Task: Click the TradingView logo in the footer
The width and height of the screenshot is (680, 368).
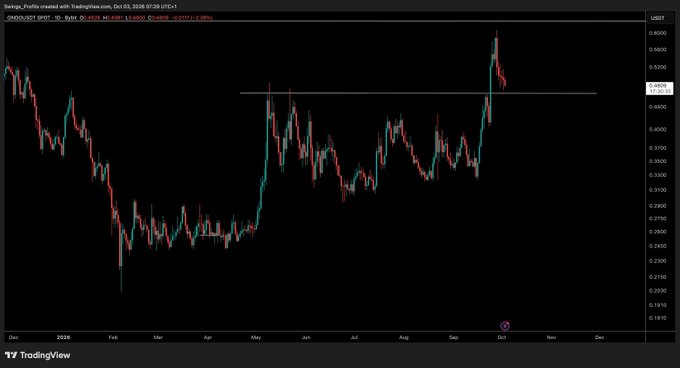Action: click(38, 355)
